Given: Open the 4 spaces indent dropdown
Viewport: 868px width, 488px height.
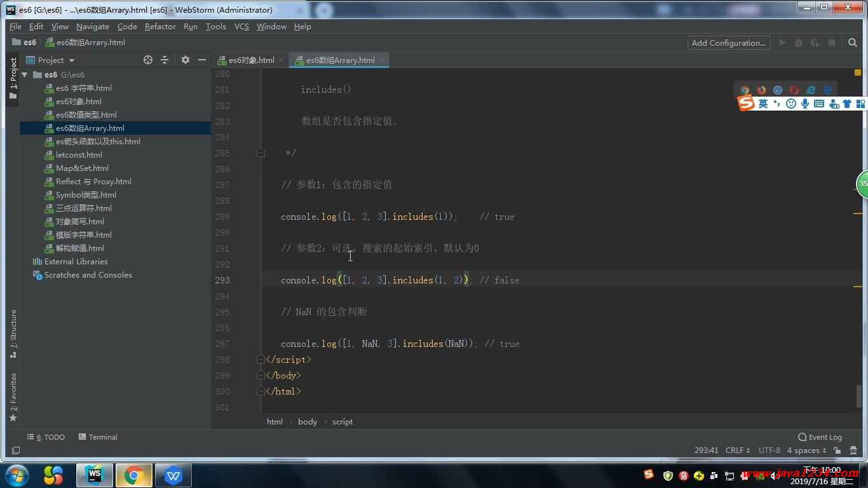Looking at the screenshot, I should 806,450.
